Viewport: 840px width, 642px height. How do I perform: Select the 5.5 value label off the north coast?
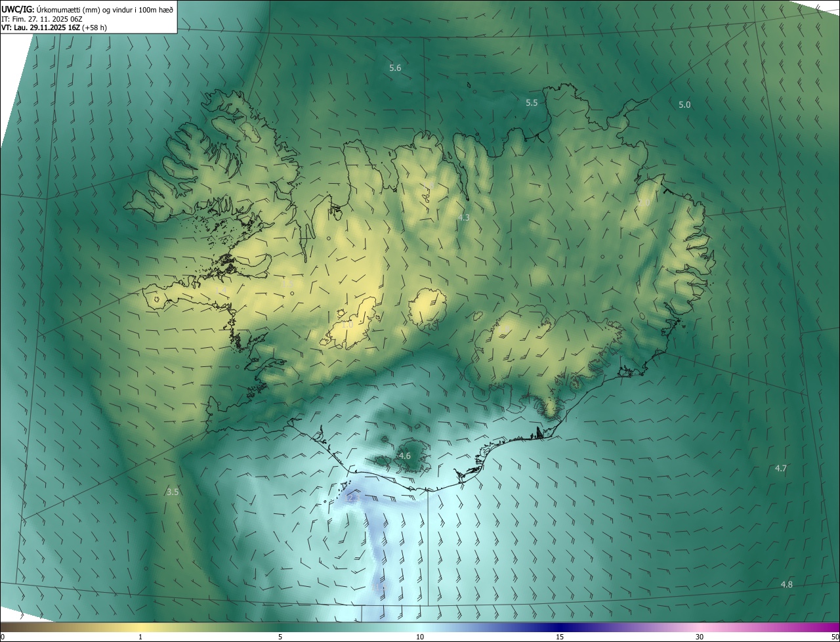coord(532,103)
